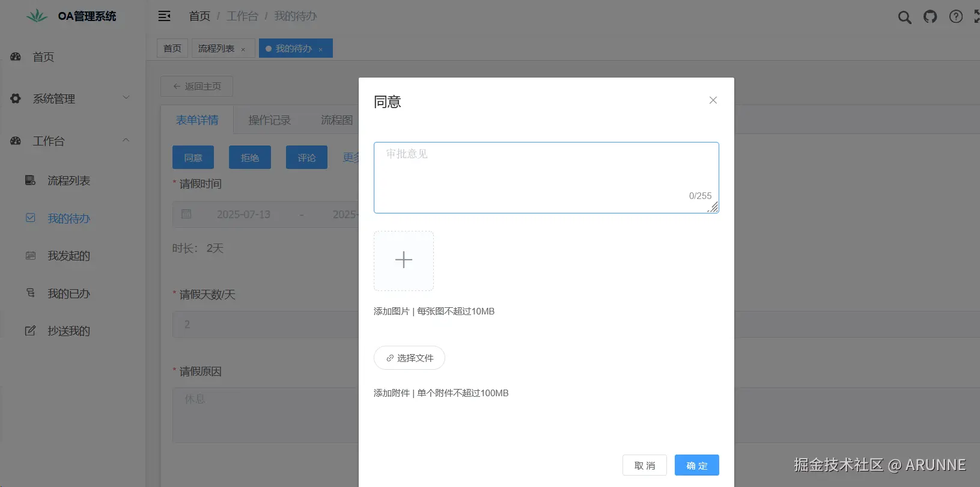Click the edit icon next to 抄送我的
The height and width of the screenshot is (487, 980).
tap(30, 331)
